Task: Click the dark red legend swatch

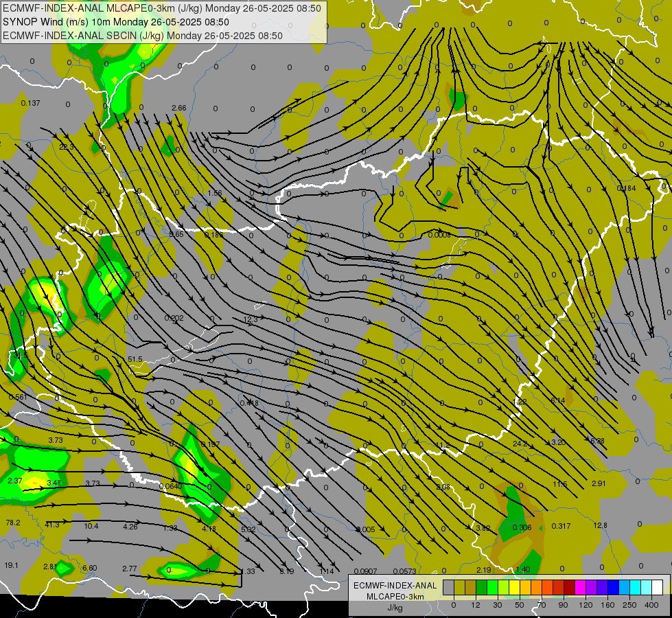Action: click(x=570, y=587)
